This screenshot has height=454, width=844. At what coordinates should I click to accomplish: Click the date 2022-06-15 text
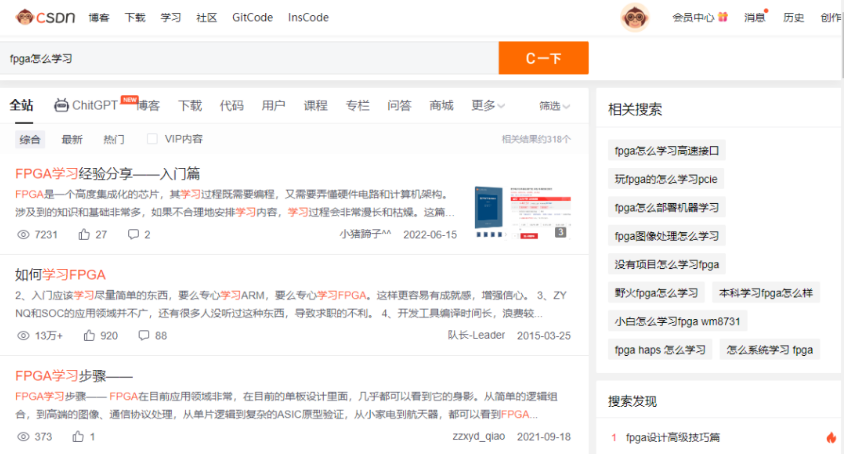coord(430,235)
